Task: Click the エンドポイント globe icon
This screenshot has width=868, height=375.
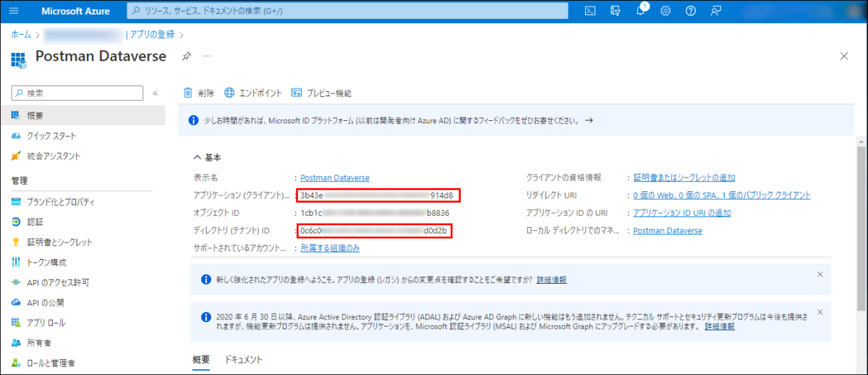Action: click(x=229, y=93)
